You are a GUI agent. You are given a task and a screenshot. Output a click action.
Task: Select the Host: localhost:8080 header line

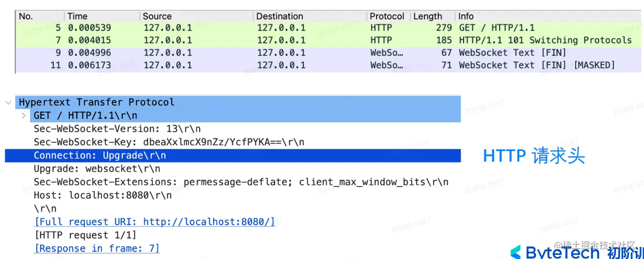click(x=103, y=195)
